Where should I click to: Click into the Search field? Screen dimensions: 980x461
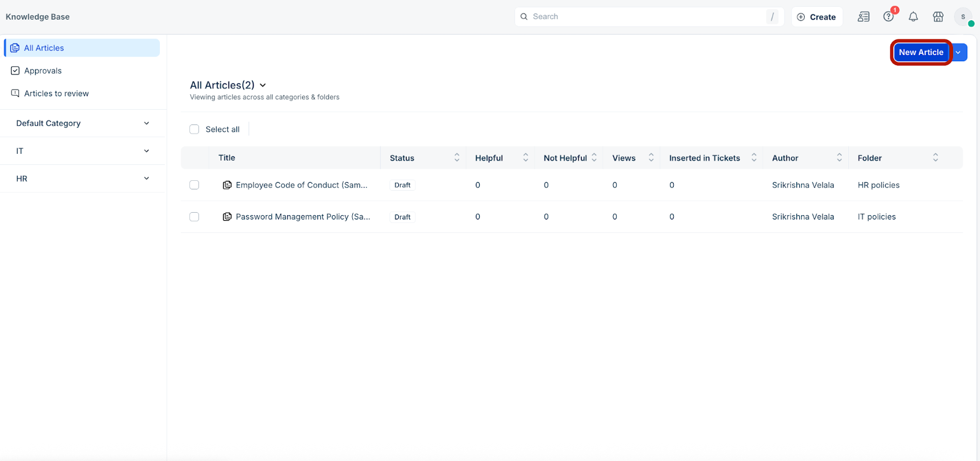pyautogui.click(x=649, y=17)
